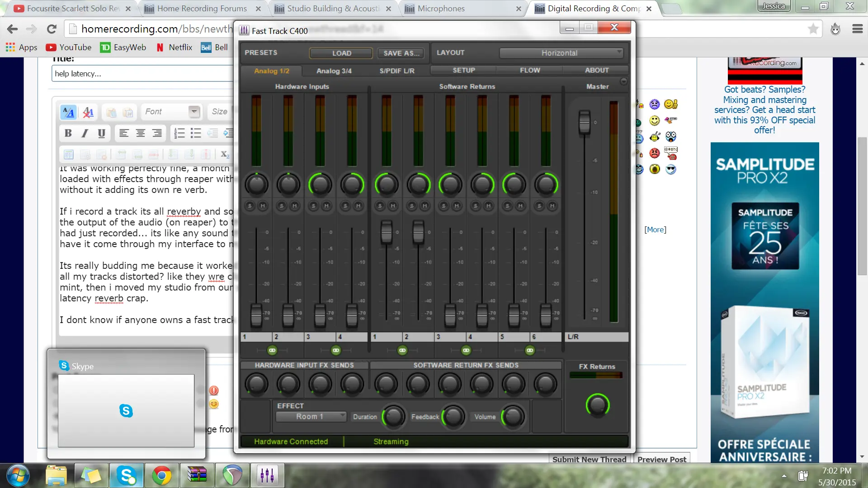Insert the red angry smiley
Screen dimensions: 868x488
coord(655,153)
